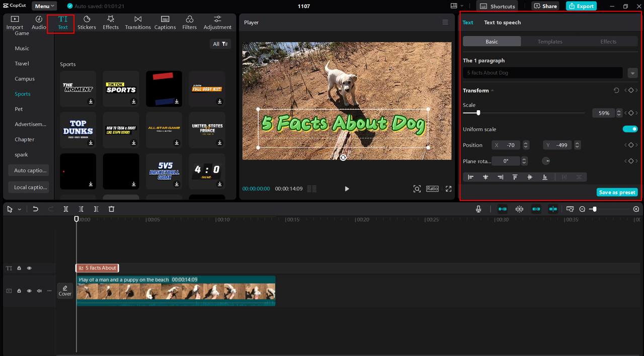Open the timeline cover preview settings icon
The image size is (644, 356).
coord(570,209)
